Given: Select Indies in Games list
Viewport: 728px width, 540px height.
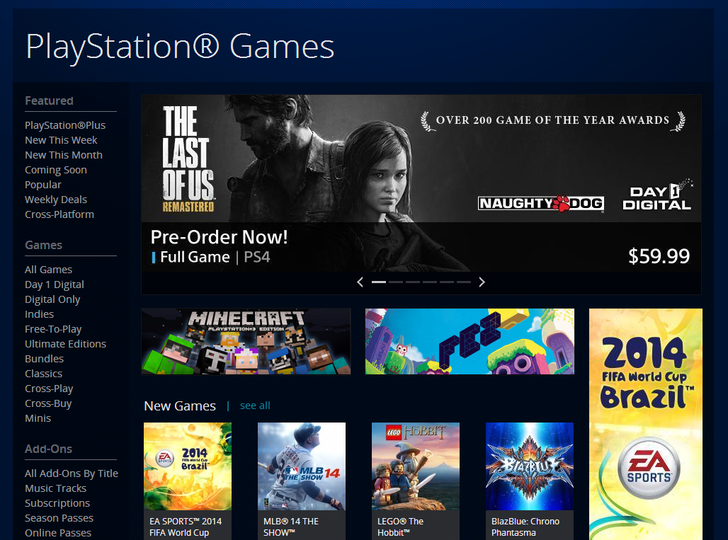Looking at the screenshot, I should pos(39,314).
